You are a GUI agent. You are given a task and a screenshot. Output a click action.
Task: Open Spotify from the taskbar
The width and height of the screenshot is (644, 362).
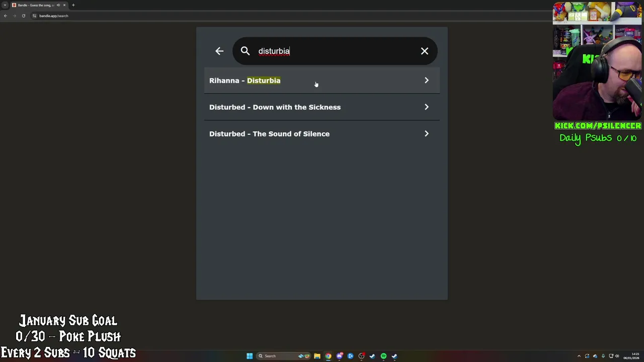383,356
